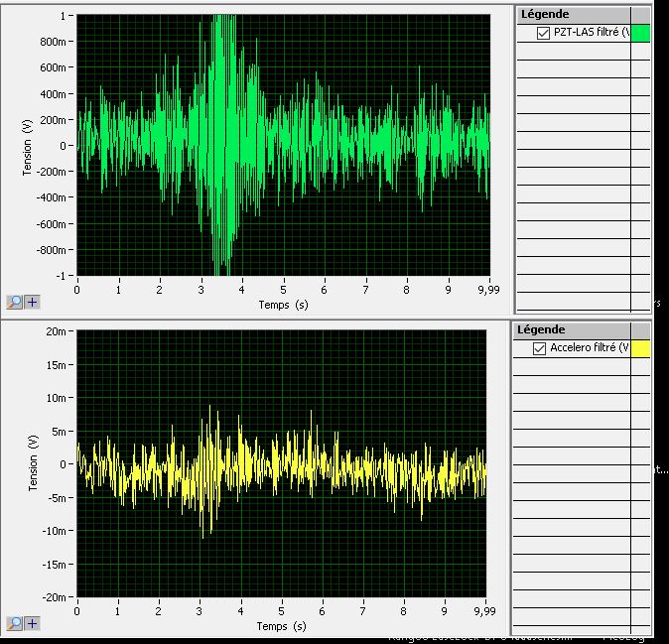This screenshot has width=669, height=644.
Task: Click the top graph's Y-axis minimum value -1
Action: point(63,275)
